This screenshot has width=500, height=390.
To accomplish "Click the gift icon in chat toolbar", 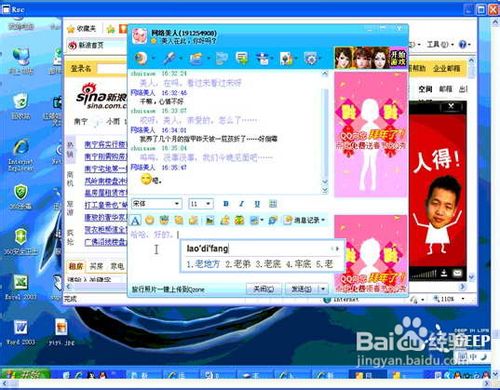I will 240,220.
